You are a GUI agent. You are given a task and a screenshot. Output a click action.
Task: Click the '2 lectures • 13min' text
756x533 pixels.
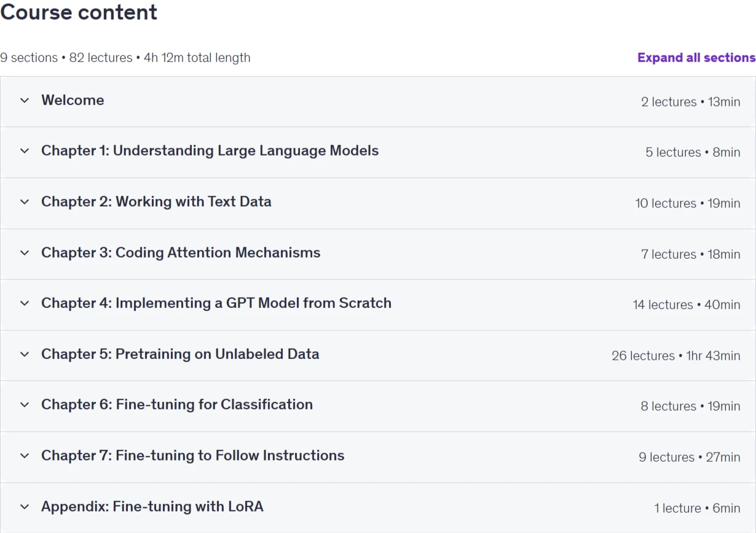click(691, 102)
